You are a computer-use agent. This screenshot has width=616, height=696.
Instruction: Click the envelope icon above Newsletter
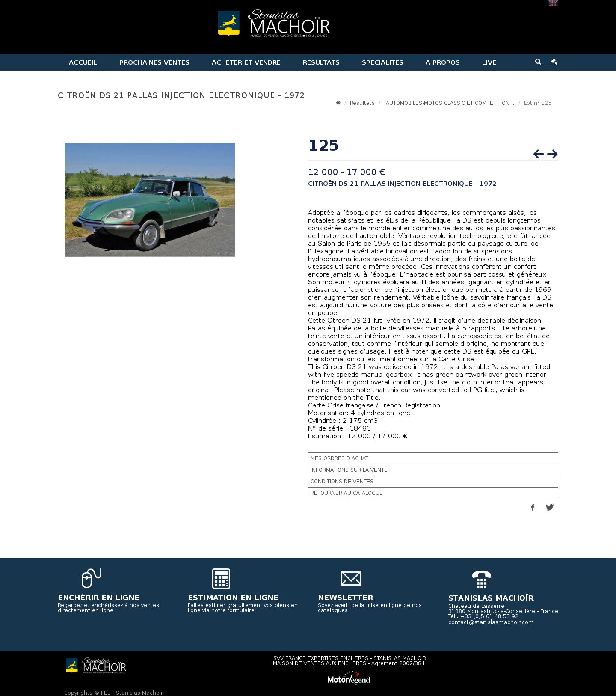pyautogui.click(x=351, y=579)
